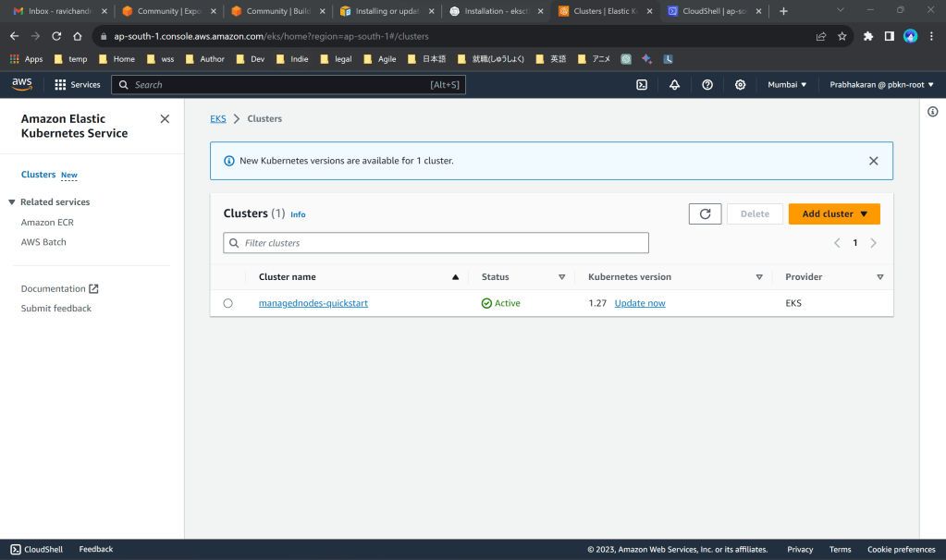946x560 pixels.
Task: Open the AWS settings gear icon
Action: [x=740, y=84]
